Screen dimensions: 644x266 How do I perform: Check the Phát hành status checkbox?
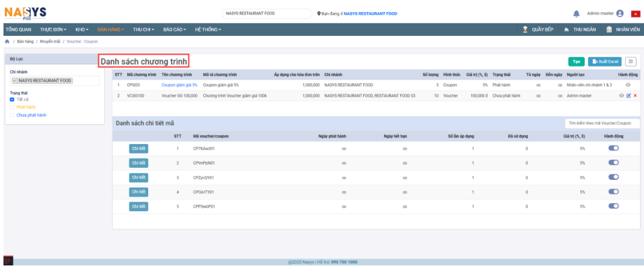[13, 107]
